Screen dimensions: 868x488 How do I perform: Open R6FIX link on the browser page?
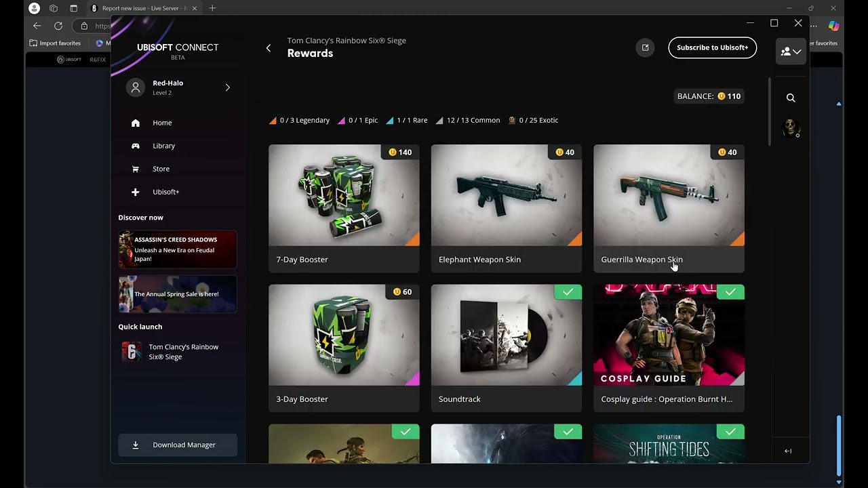click(98, 60)
